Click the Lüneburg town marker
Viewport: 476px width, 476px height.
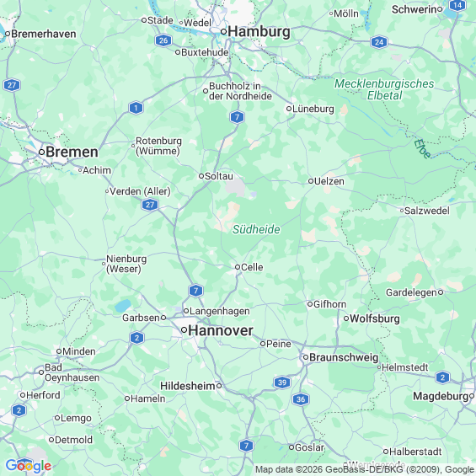click(289, 109)
